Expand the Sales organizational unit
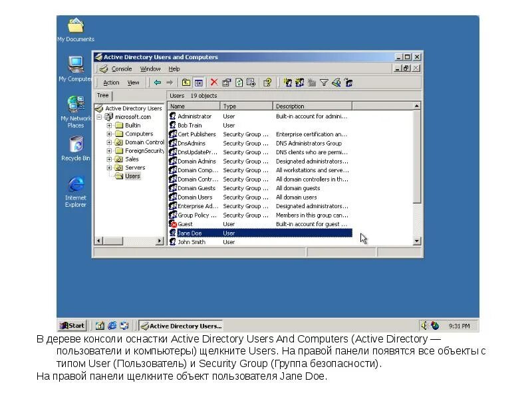The image size is (532, 399). click(x=109, y=159)
